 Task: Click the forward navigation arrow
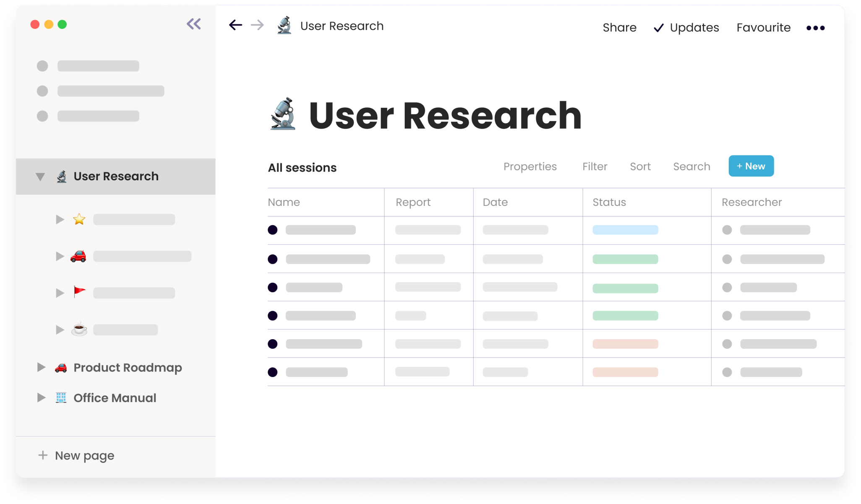(x=257, y=25)
